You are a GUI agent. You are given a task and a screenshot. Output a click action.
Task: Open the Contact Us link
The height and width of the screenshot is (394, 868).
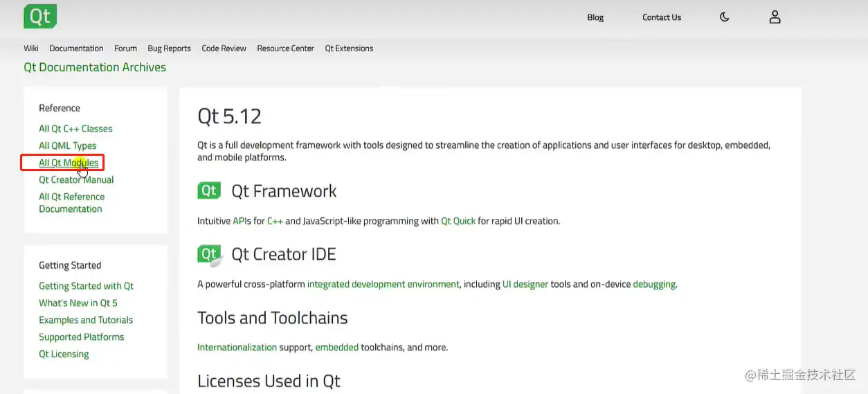(662, 17)
